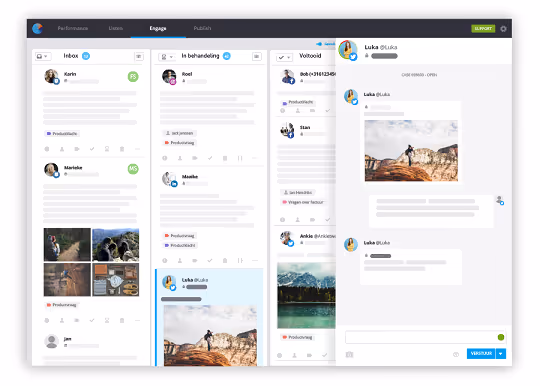Open the two seated hikers photo thumbnail

pos(116,244)
